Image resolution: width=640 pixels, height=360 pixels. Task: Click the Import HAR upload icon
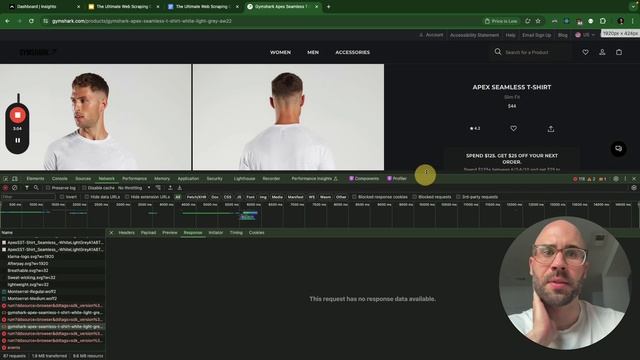coord(170,188)
